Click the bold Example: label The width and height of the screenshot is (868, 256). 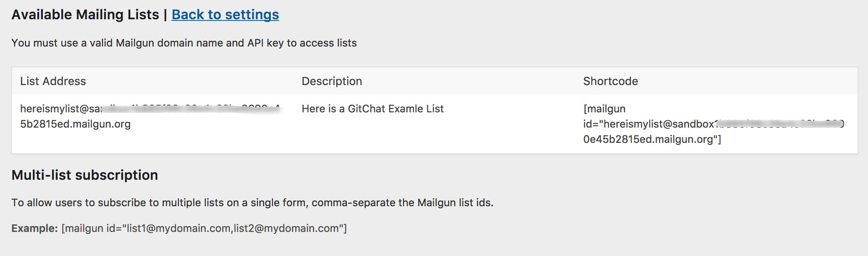click(35, 228)
